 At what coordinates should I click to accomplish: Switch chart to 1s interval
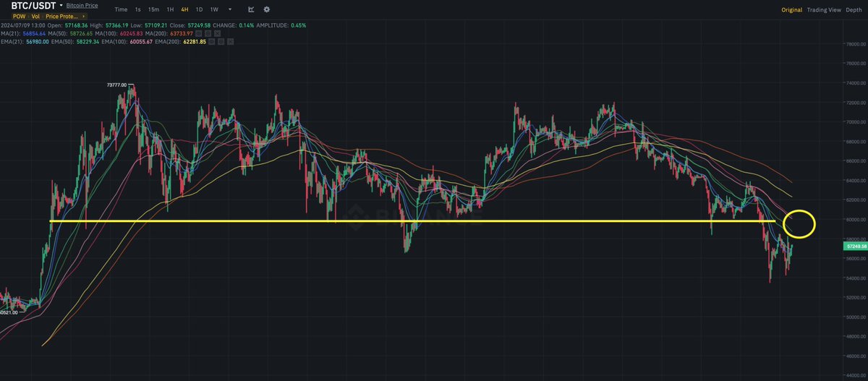pos(137,9)
